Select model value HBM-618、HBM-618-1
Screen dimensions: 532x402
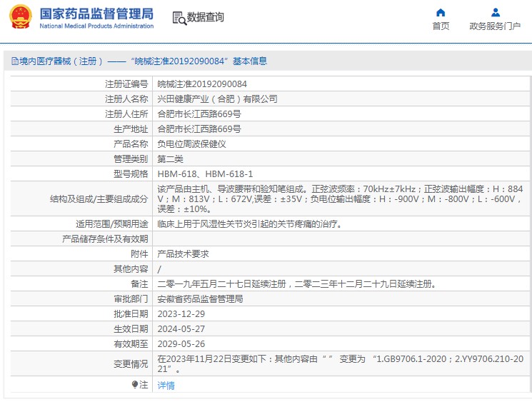pyautogui.click(x=205, y=174)
